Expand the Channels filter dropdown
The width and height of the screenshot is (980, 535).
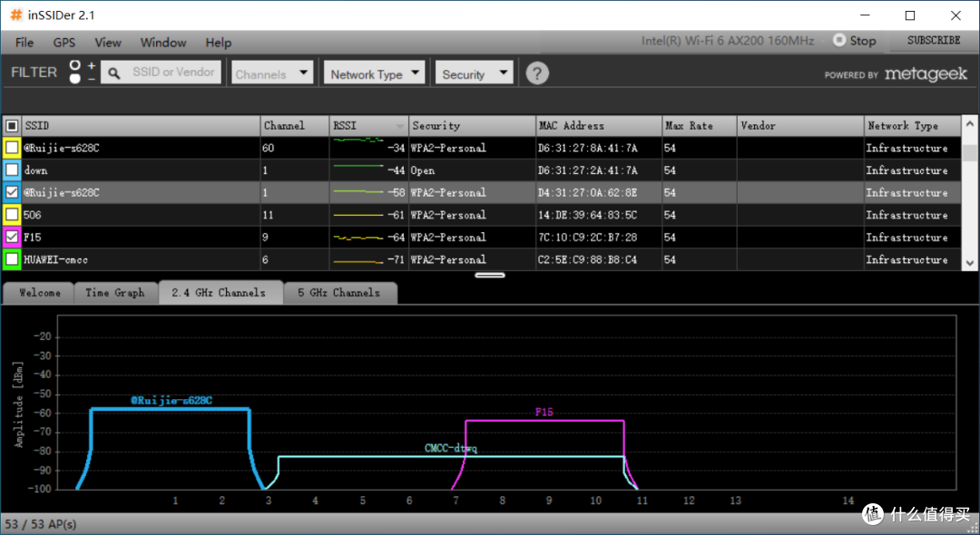click(x=272, y=73)
